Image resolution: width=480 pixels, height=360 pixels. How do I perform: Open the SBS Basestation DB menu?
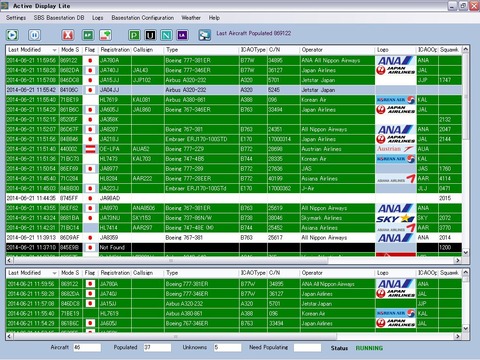coord(59,18)
